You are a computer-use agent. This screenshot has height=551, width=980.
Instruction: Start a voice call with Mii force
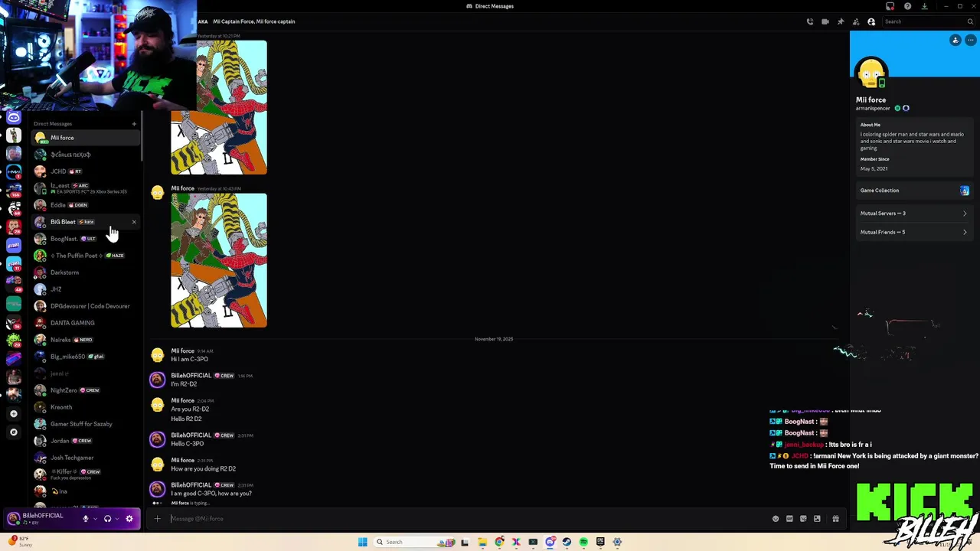(x=810, y=21)
